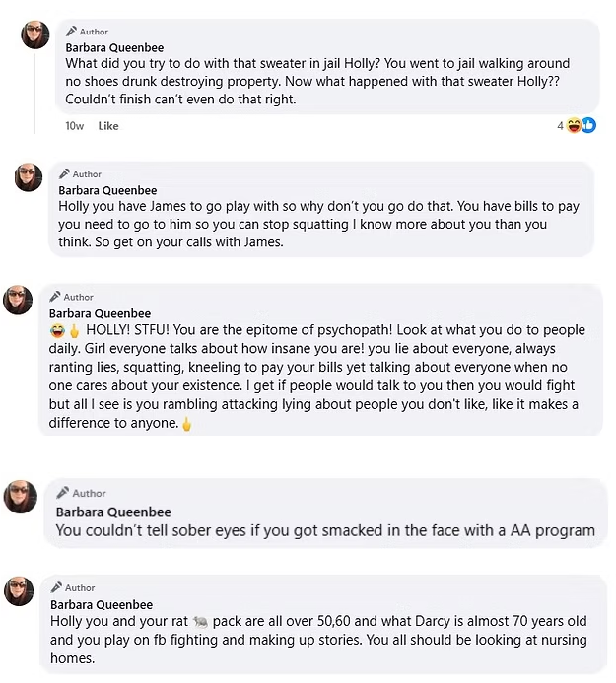
Task: Click the avatar beside the sweater comment
Action: point(36,34)
